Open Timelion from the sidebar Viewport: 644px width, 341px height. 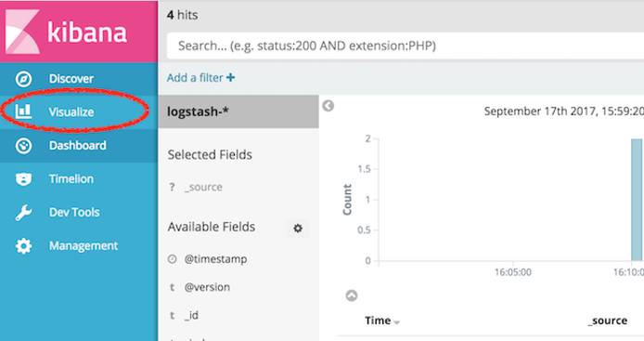[79, 179]
